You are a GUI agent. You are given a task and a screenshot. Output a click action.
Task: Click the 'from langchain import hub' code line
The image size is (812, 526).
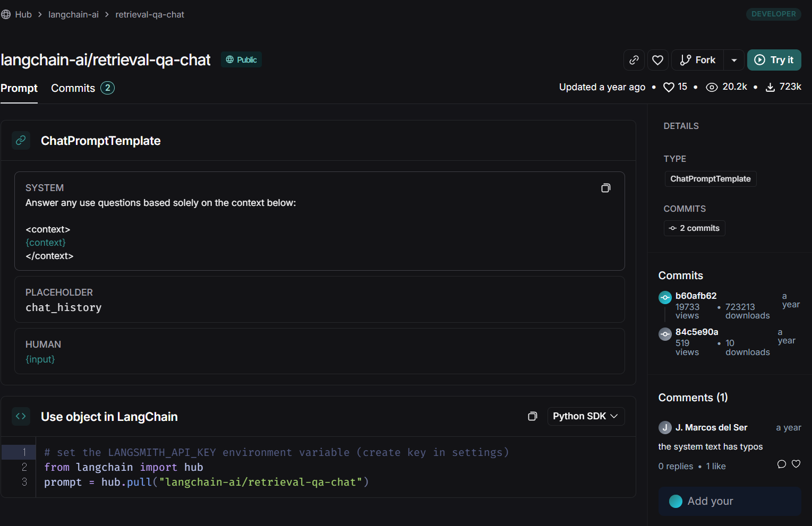[124, 467]
